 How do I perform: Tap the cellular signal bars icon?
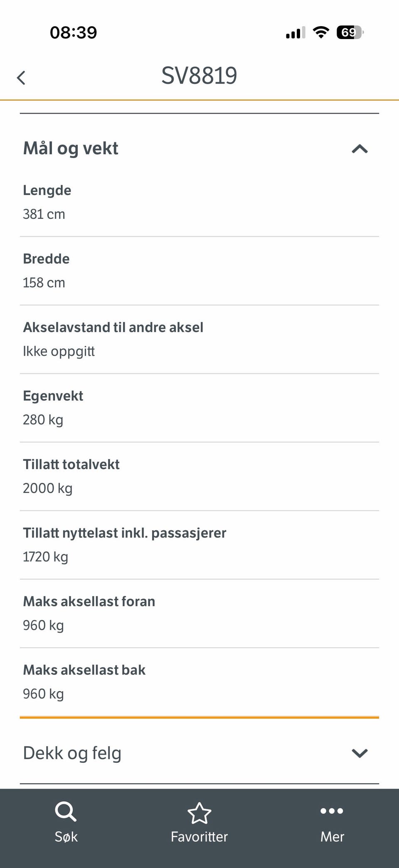[296, 32]
